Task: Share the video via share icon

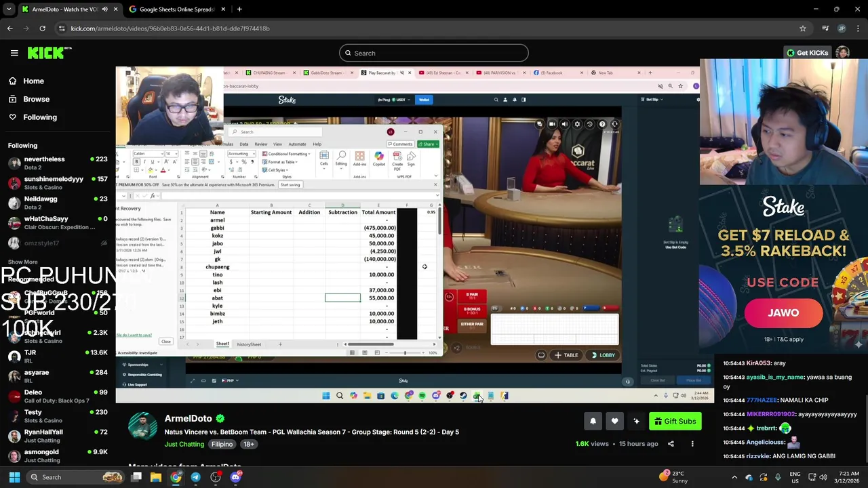Action: tap(671, 444)
